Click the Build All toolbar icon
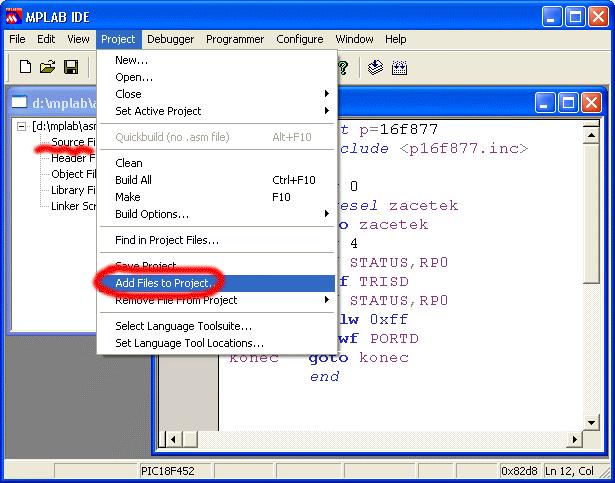615x483 pixels. point(399,68)
